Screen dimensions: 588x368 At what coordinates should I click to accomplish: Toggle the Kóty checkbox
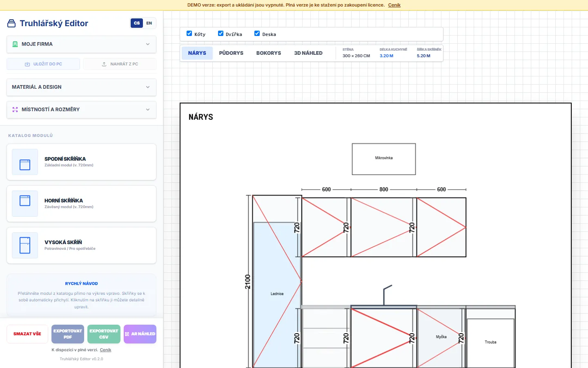[x=189, y=34]
